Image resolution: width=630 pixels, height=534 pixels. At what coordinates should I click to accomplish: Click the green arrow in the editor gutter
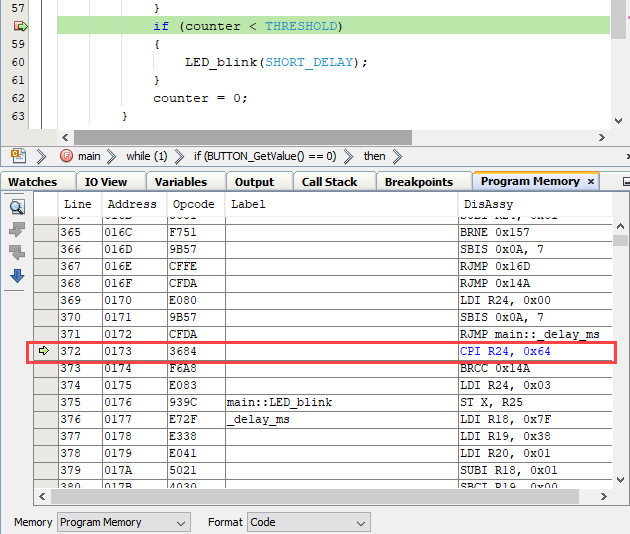coord(19,26)
